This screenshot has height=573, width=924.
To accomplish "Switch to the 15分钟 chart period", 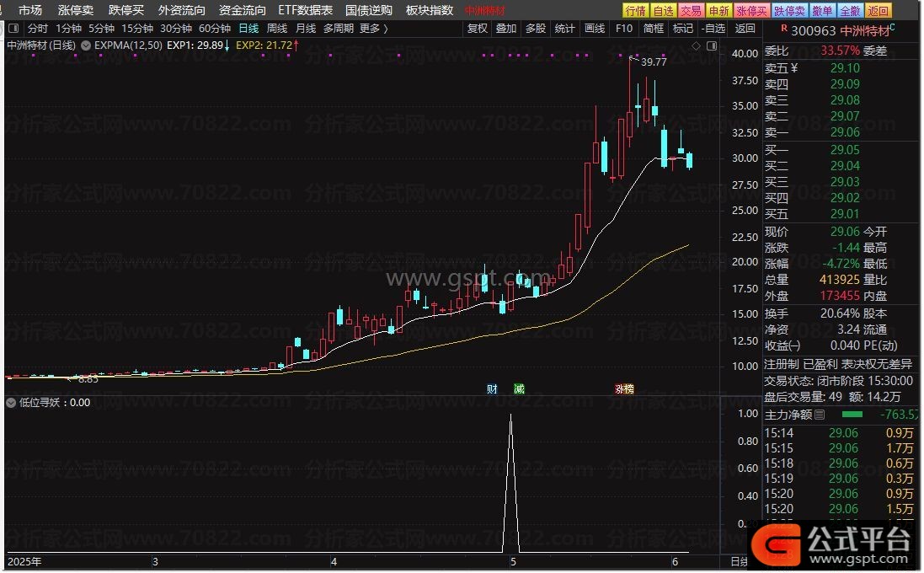I will pyautogui.click(x=137, y=29).
